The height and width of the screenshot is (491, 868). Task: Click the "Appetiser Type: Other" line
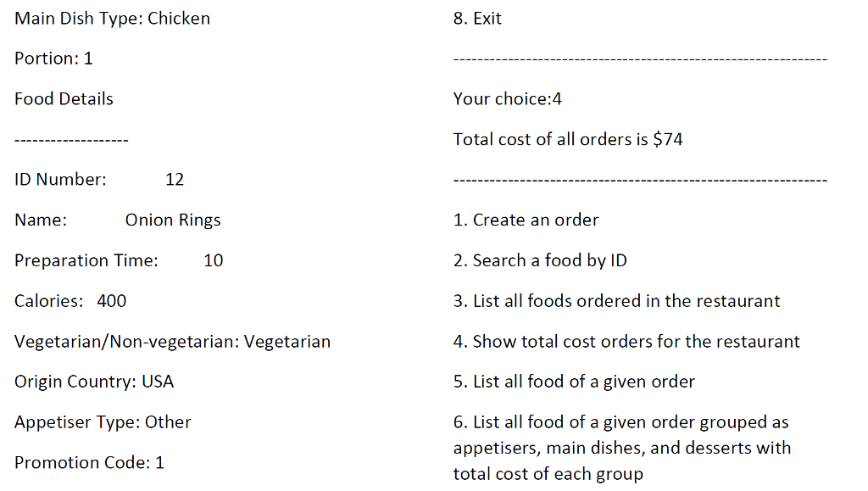pyautogui.click(x=103, y=422)
